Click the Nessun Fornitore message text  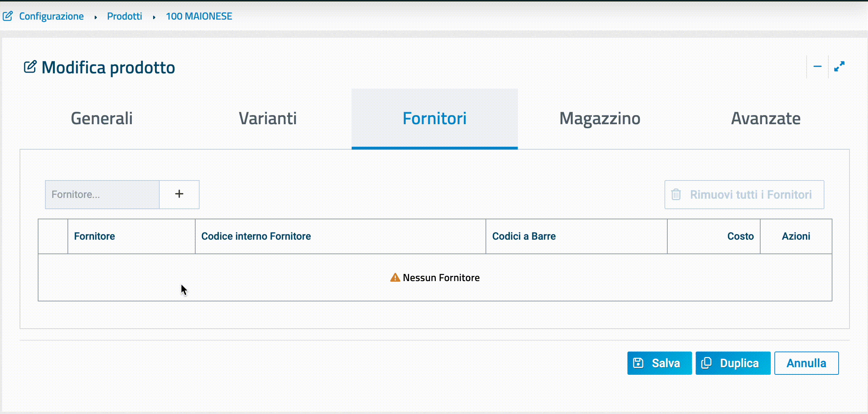pyautogui.click(x=441, y=278)
